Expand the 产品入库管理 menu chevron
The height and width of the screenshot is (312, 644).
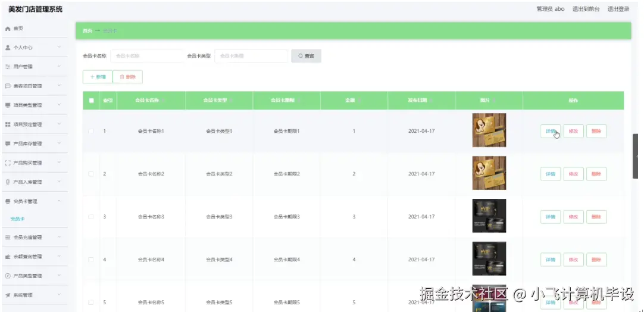[59, 182]
